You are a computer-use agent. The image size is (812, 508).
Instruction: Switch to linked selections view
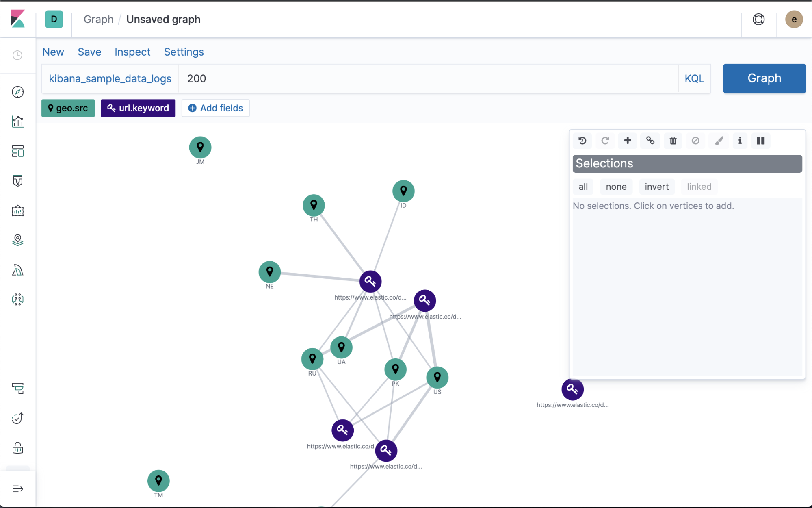699,186
